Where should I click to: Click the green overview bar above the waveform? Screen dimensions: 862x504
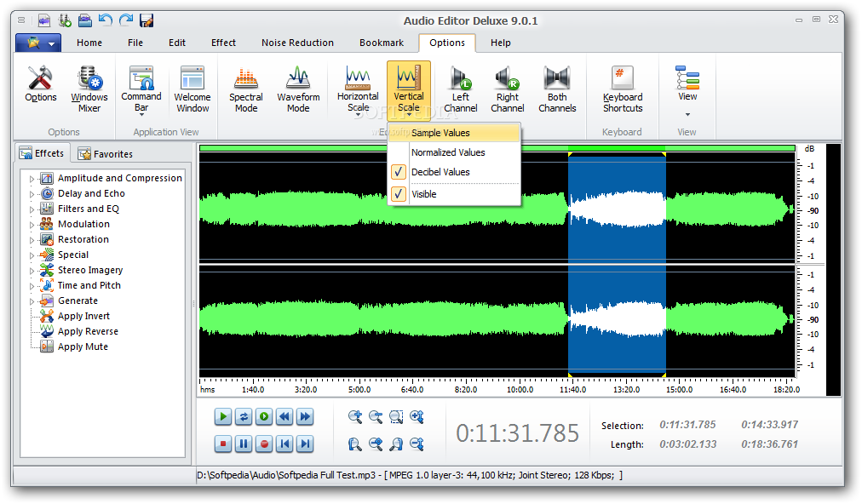497,148
